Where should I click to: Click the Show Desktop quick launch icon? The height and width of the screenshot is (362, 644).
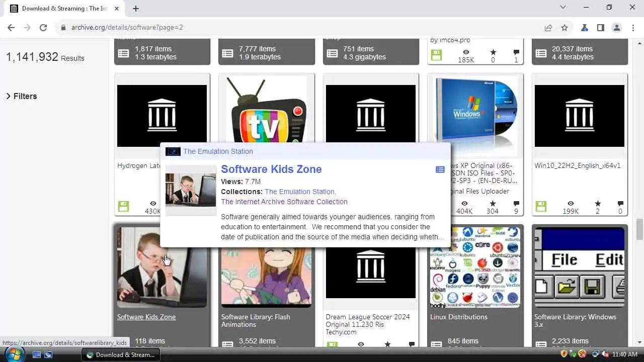37,354
